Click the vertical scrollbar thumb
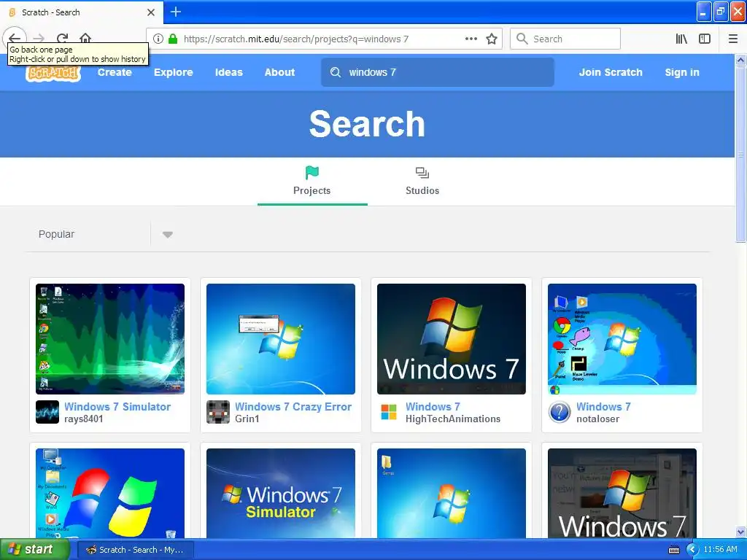747x560 pixels. [741, 155]
